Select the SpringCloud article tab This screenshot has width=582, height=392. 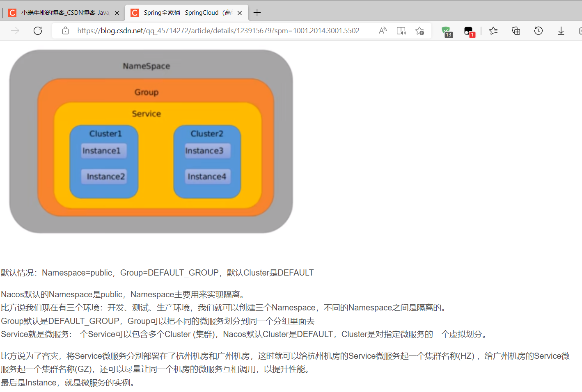[x=181, y=12]
